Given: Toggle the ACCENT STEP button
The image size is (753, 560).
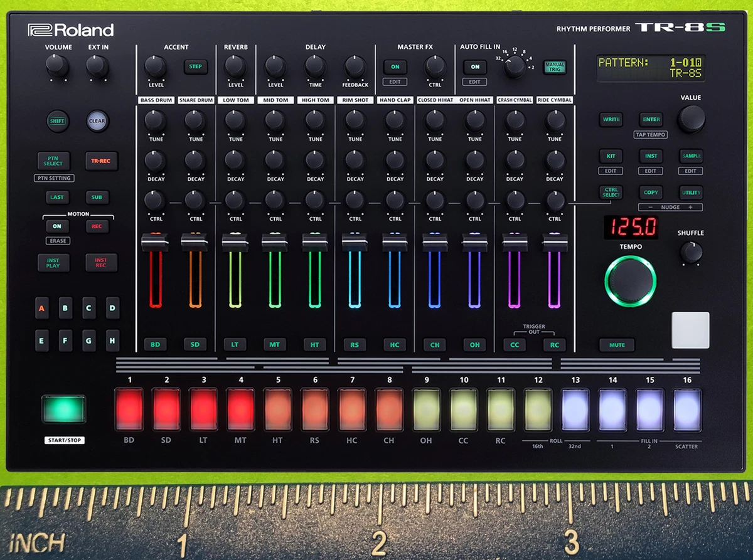Looking at the screenshot, I should pyautogui.click(x=195, y=66).
